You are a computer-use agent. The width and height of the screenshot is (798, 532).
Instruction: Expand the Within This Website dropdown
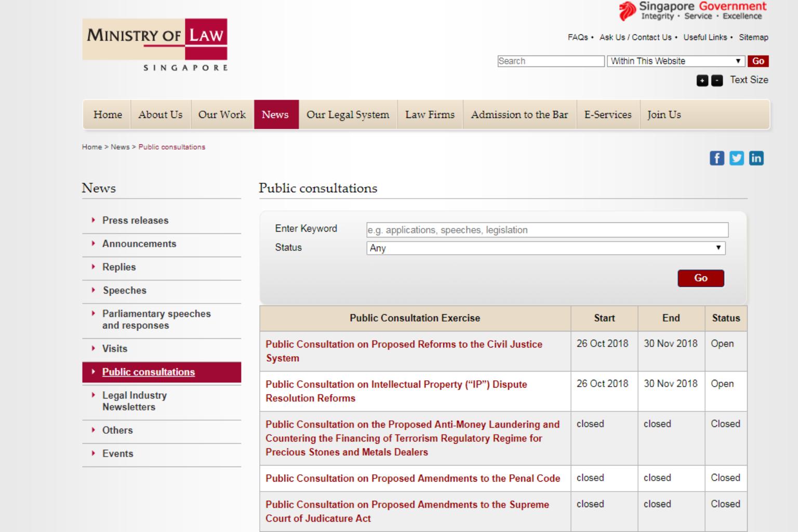point(675,61)
